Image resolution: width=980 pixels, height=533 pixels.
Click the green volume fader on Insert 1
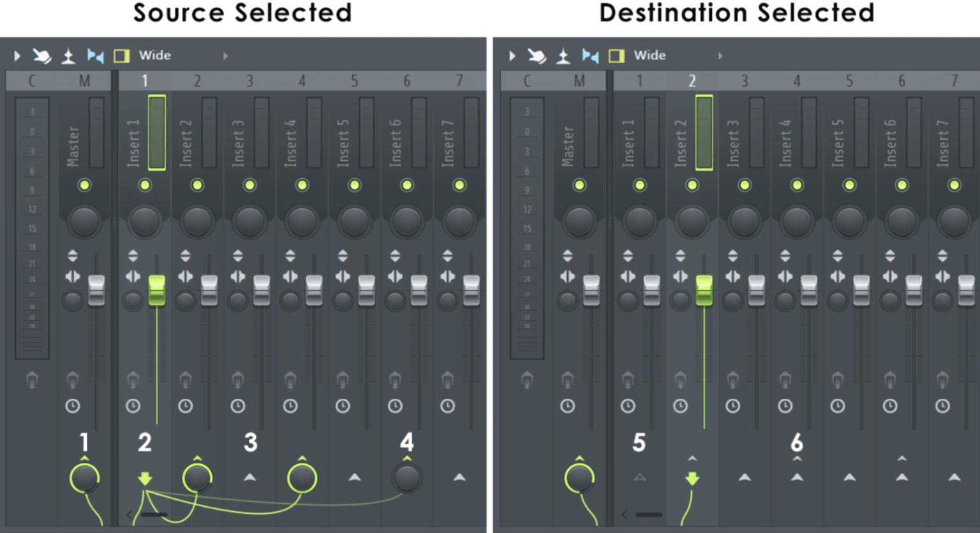pos(158,290)
